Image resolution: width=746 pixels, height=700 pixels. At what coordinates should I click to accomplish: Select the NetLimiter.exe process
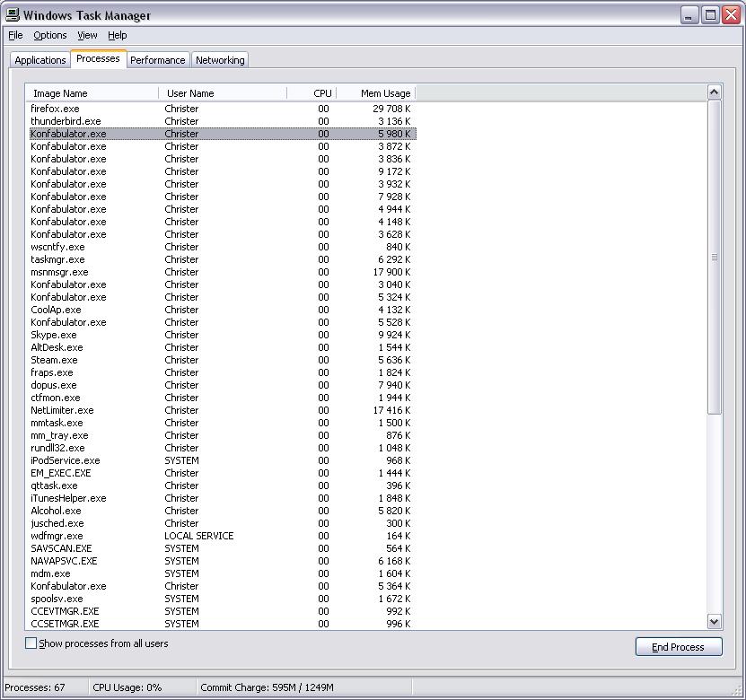(x=223, y=410)
